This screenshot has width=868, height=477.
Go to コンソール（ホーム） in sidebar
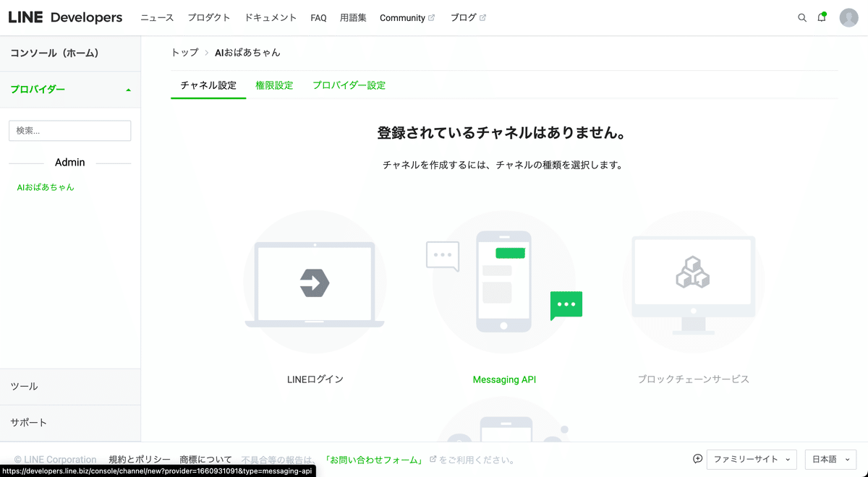tap(70, 53)
